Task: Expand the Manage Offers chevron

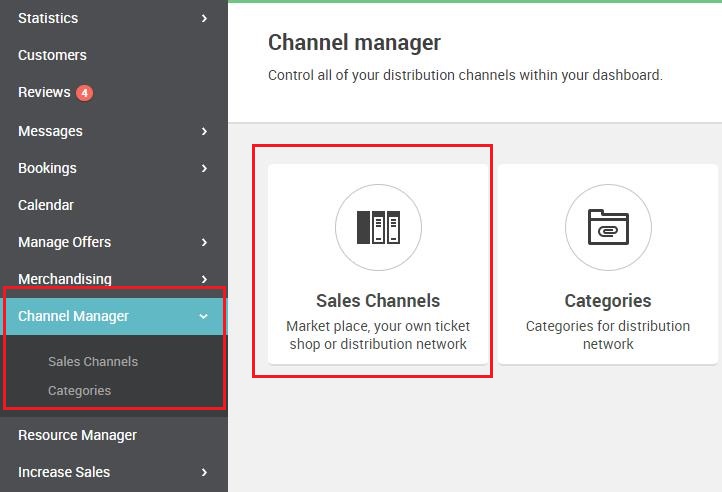Action: click(204, 242)
